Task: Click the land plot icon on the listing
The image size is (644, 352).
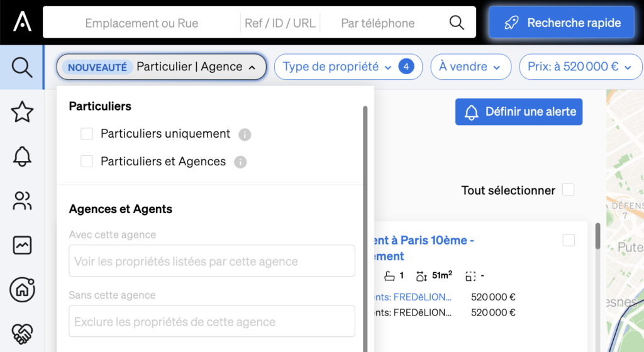Action: pyautogui.click(x=470, y=276)
